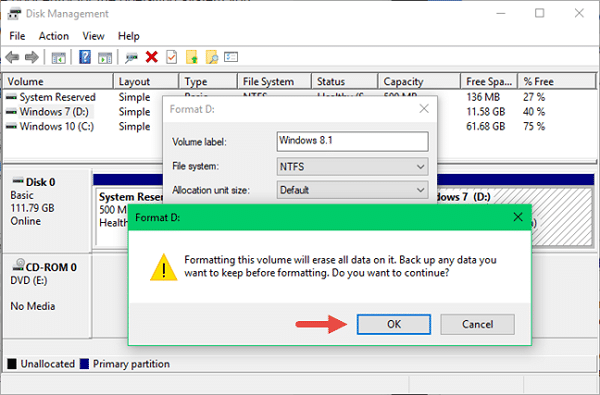600x395 pixels.
Task: Click the yellow warning triangle icon
Action: [x=163, y=267]
